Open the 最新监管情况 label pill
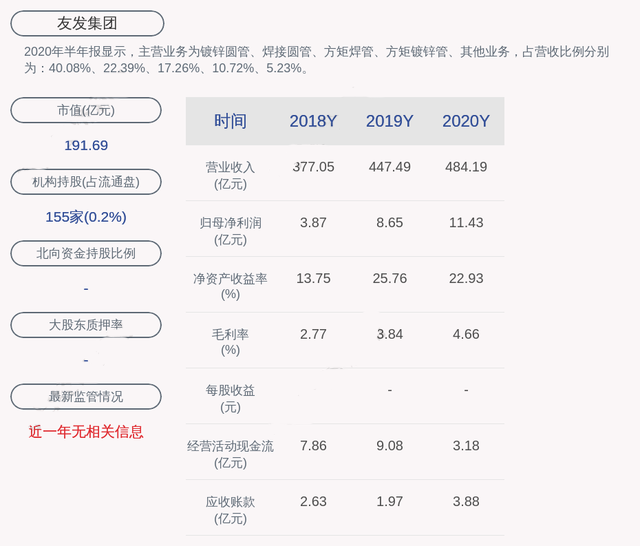 pos(86,396)
